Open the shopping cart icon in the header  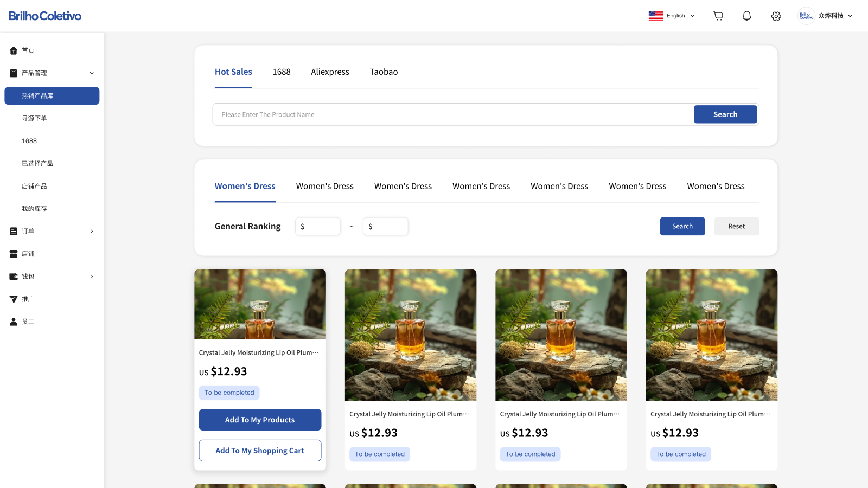(x=718, y=16)
